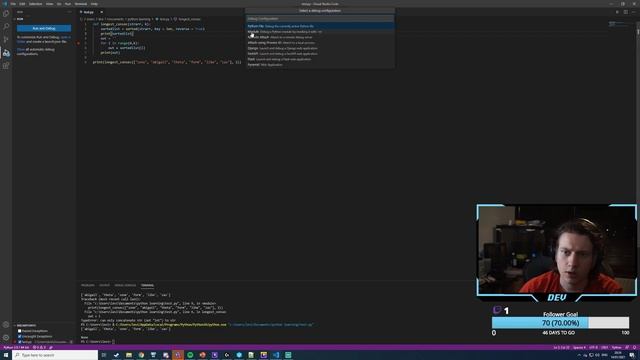The height and width of the screenshot is (360, 640).
Task: Switch to the Output panel tab
Action: [104, 285]
